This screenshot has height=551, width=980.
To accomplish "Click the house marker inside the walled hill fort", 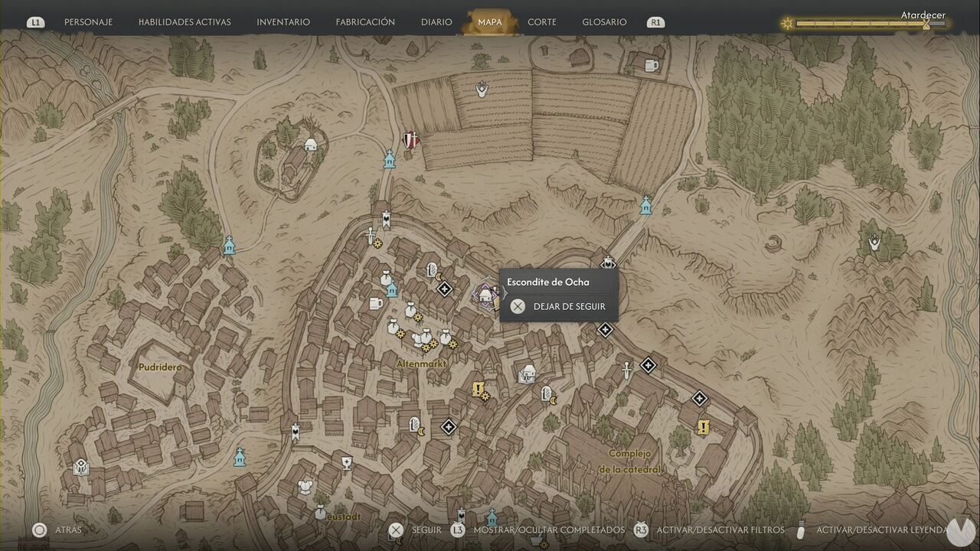I will click(x=310, y=144).
